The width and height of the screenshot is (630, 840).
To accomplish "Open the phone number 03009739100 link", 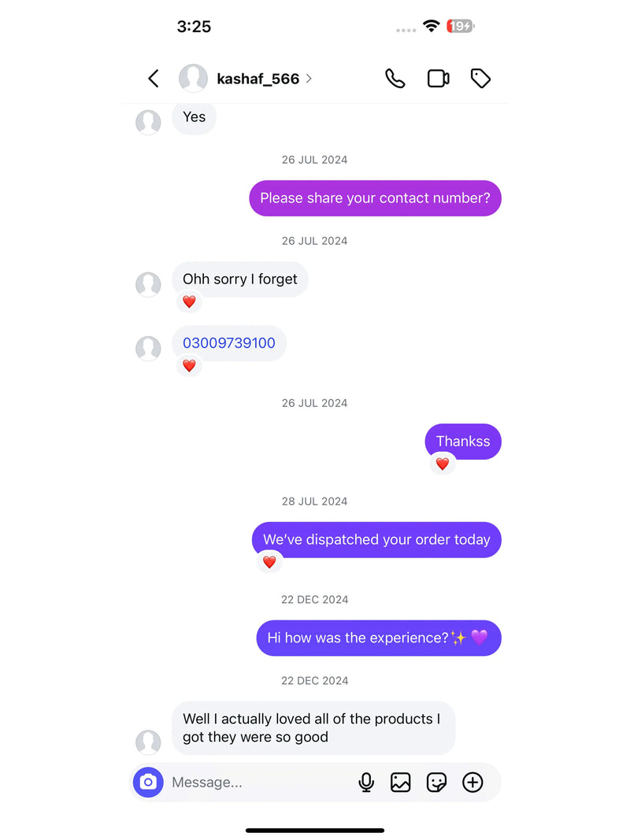I will 228,343.
